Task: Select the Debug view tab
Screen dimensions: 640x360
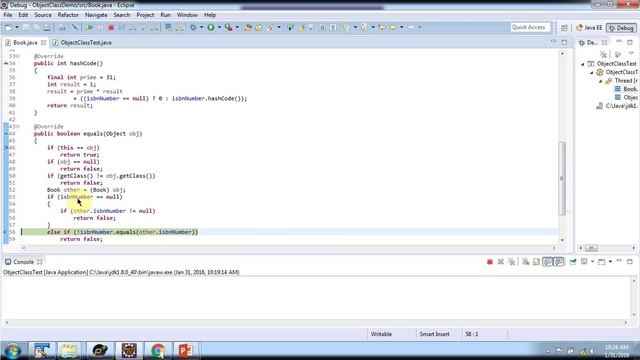Action: (x=592, y=42)
